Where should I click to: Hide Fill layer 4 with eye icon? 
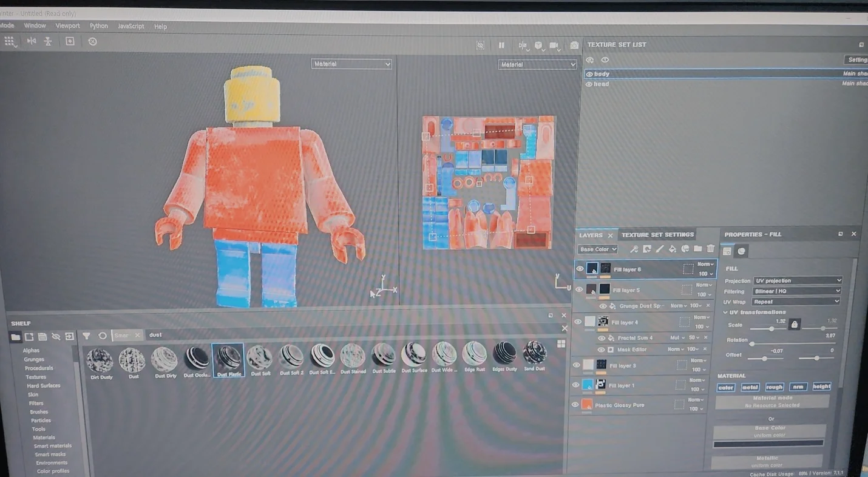coord(578,322)
